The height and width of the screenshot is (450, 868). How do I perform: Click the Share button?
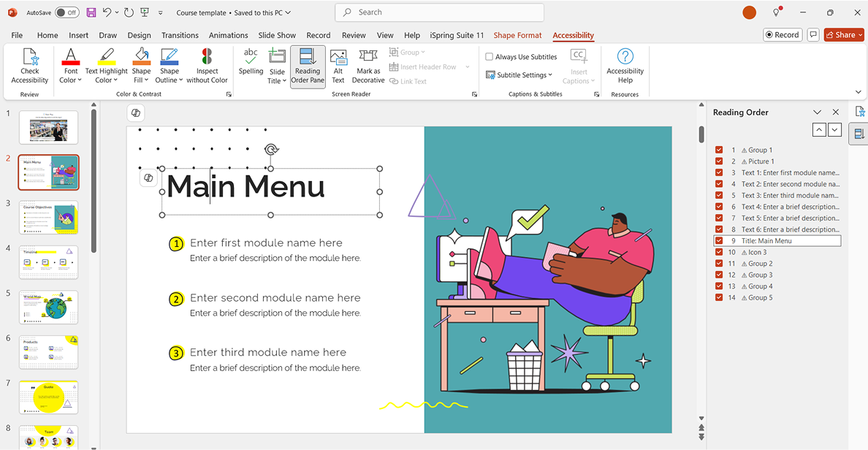pos(844,35)
